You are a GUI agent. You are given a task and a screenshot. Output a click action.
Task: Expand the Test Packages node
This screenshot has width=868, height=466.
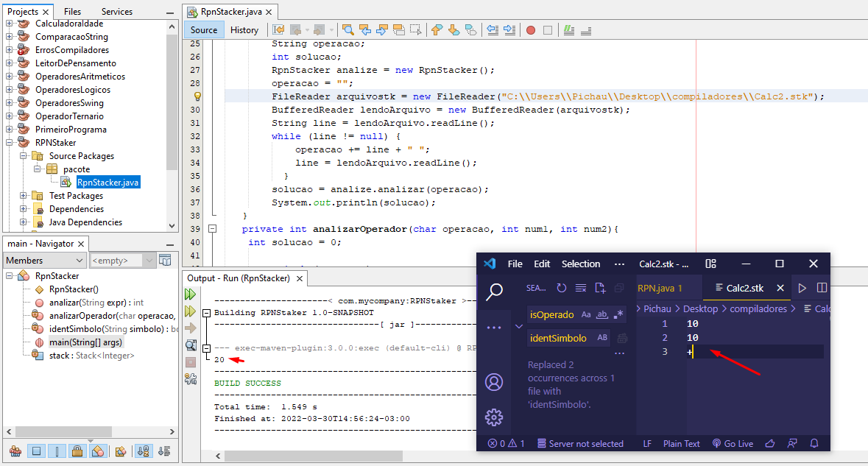[24, 195]
